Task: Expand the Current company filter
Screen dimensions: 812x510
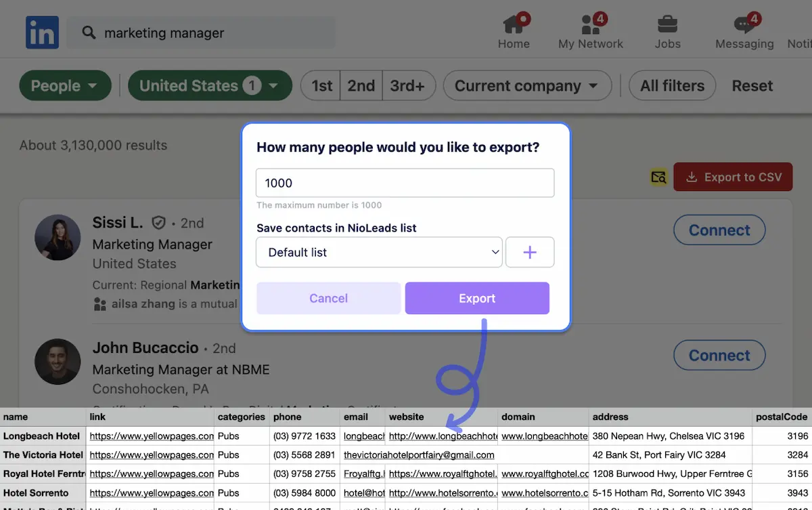Action: click(527, 85)
